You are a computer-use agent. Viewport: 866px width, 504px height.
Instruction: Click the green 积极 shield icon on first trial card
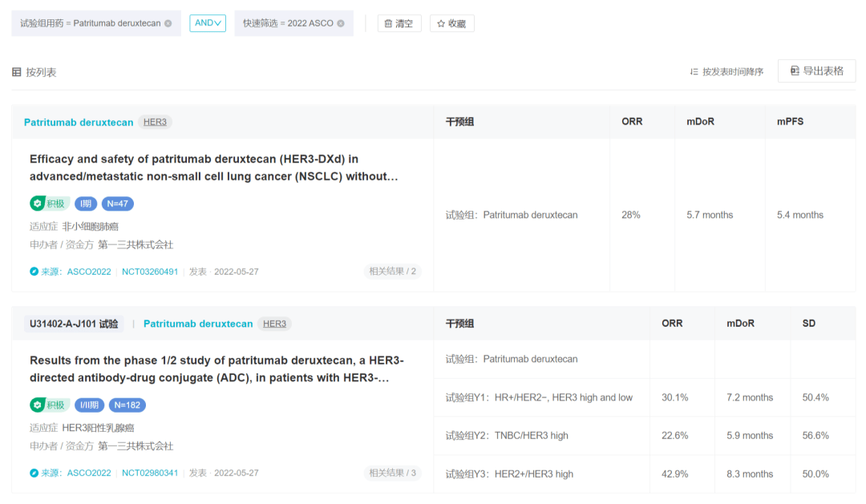(x=38, y=204)
